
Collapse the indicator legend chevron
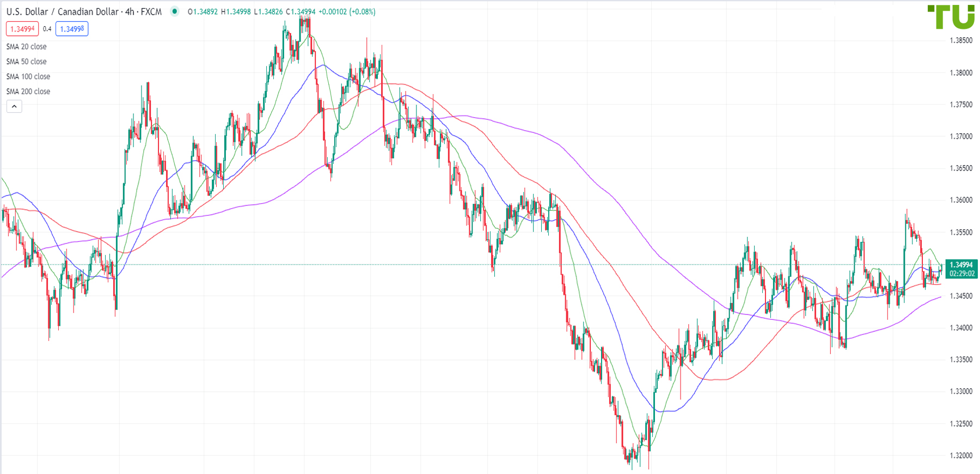(14, 106)
